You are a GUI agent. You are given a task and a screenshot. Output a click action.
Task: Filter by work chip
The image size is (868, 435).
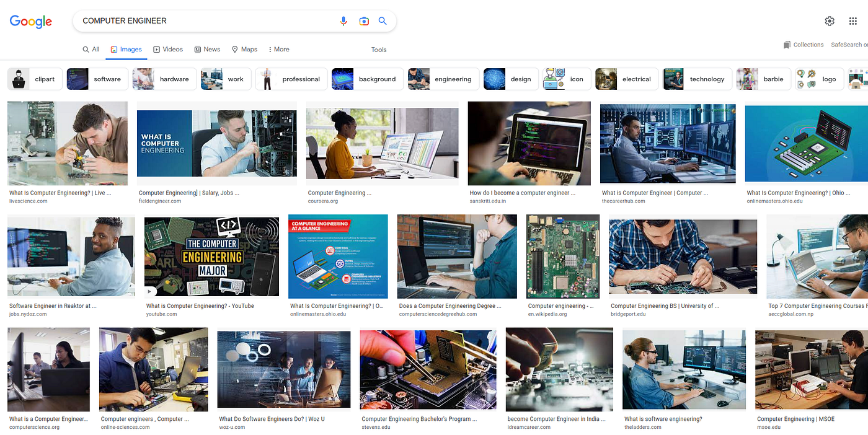pos(226,79)
